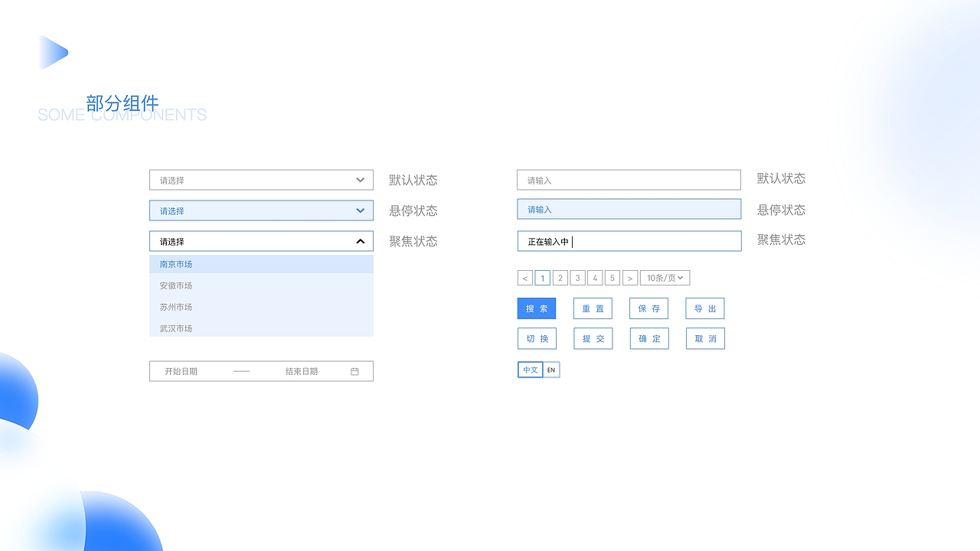
Task: Focus the default-state 请输入 text field
Action: (629, 180)
